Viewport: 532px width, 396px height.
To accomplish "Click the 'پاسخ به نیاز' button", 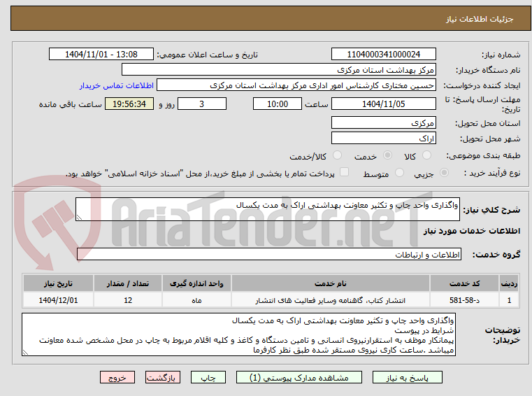I will (407, 377).
